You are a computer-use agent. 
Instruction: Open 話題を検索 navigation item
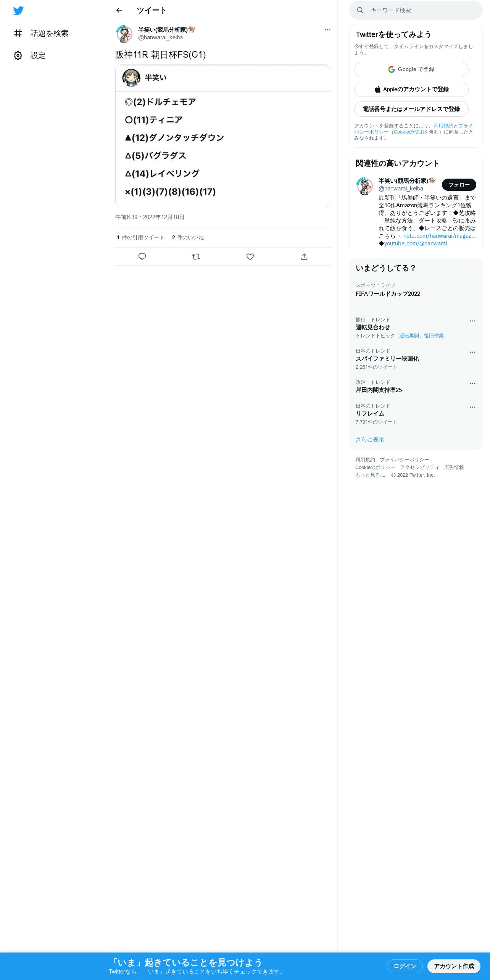[x=41, y=34]
